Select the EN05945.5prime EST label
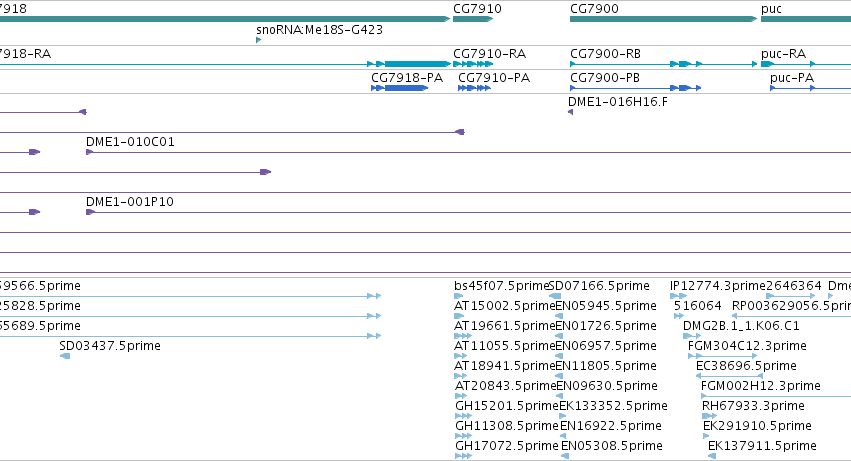Viewport: 851px width, 461px height. tap(606, 306)
